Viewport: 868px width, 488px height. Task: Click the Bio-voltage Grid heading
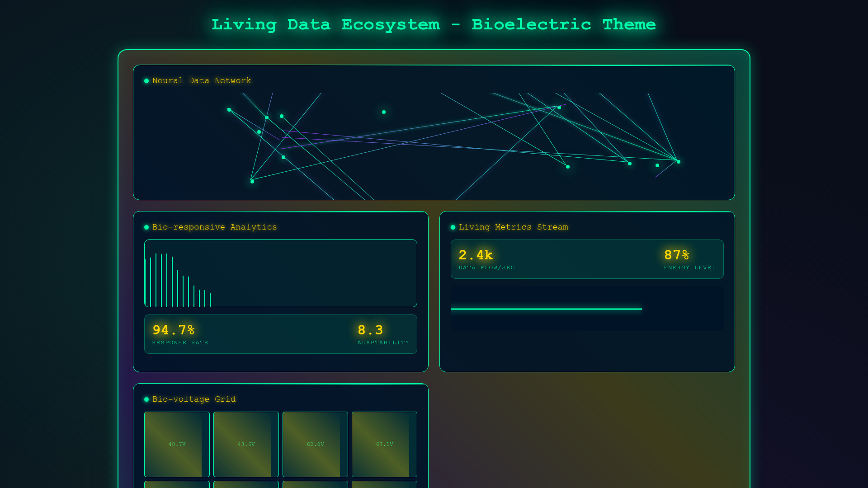[x=193, y=399]
